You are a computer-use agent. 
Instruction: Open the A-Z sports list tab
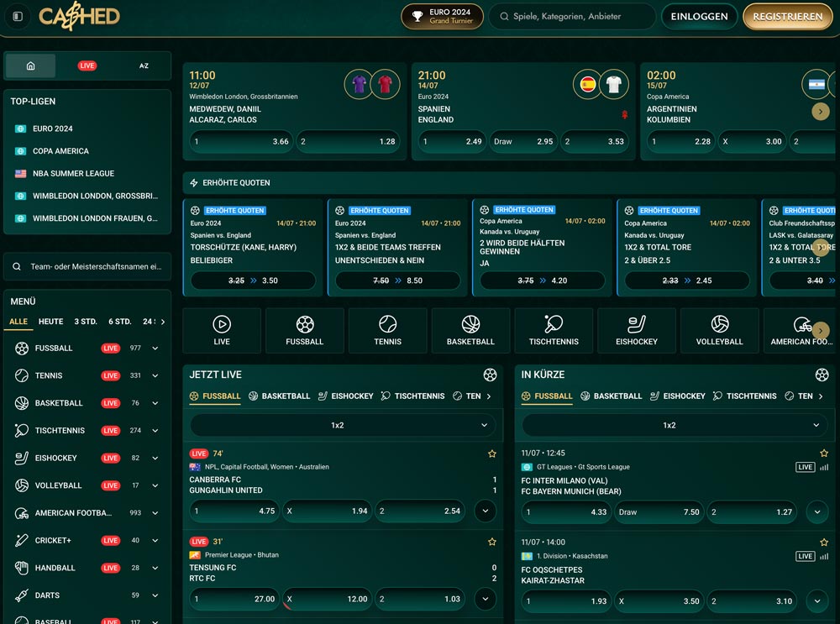(144, 66)
